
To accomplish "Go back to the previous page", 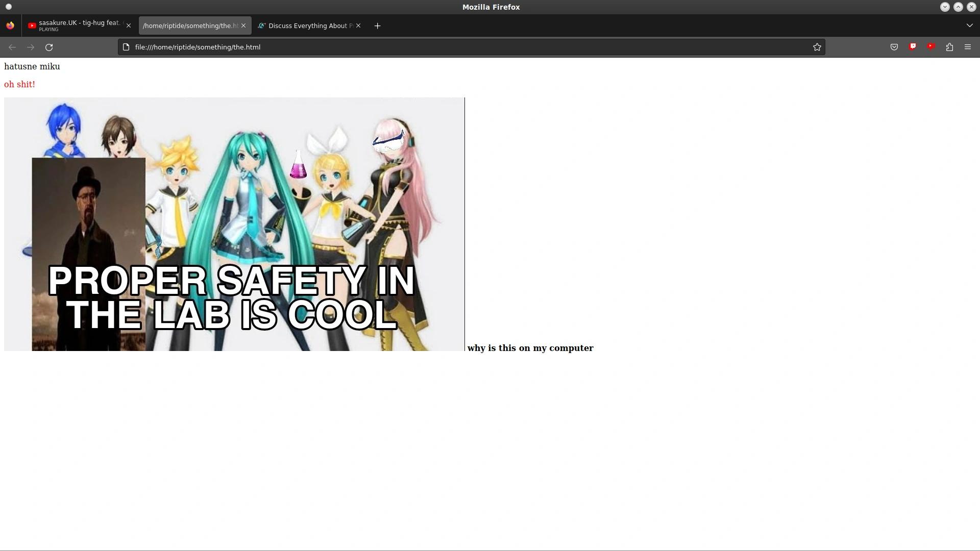I will 11,47.
